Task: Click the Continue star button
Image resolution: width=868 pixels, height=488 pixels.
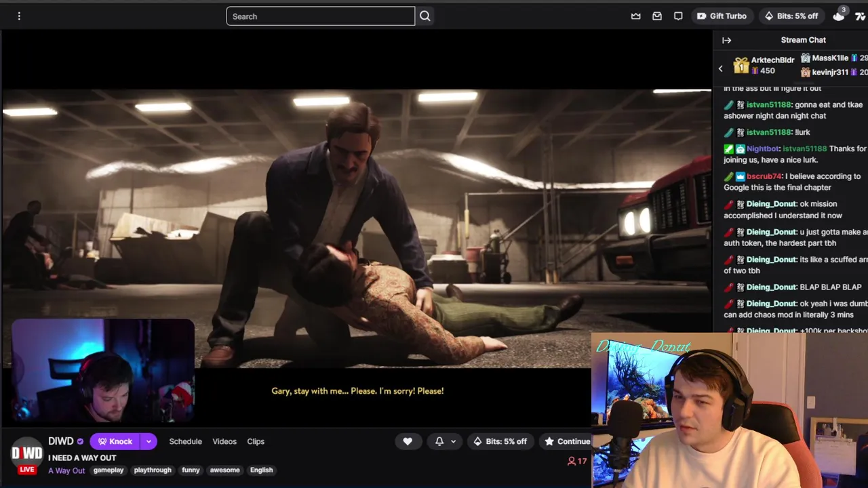Action: click(567, 441)
